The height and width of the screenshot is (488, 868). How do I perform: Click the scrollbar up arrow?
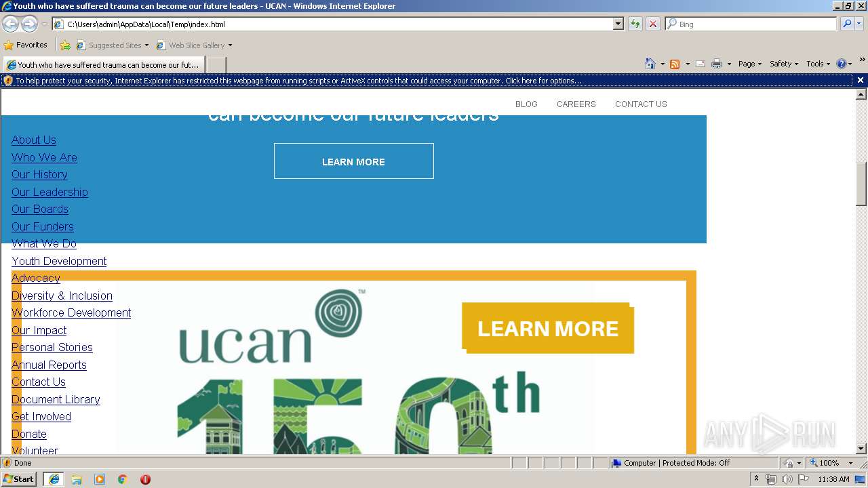point(861,94)
